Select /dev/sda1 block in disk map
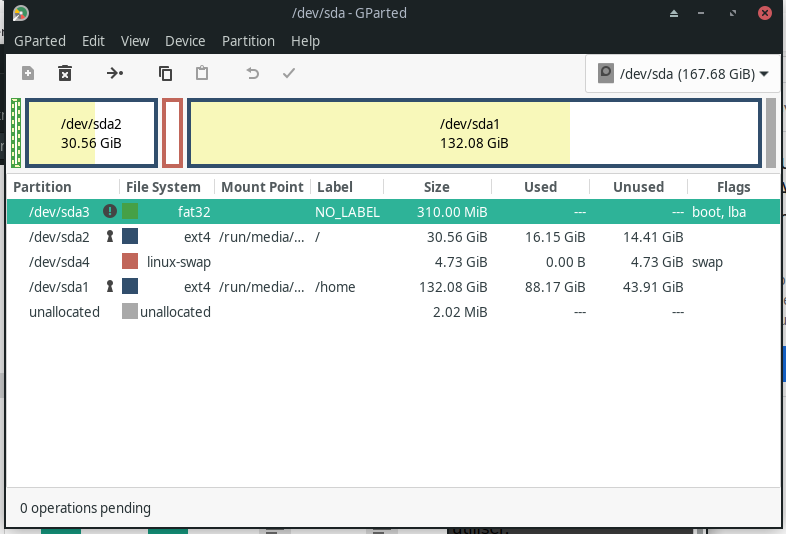This screenshot has width=786, height=534. pos(474,133)
